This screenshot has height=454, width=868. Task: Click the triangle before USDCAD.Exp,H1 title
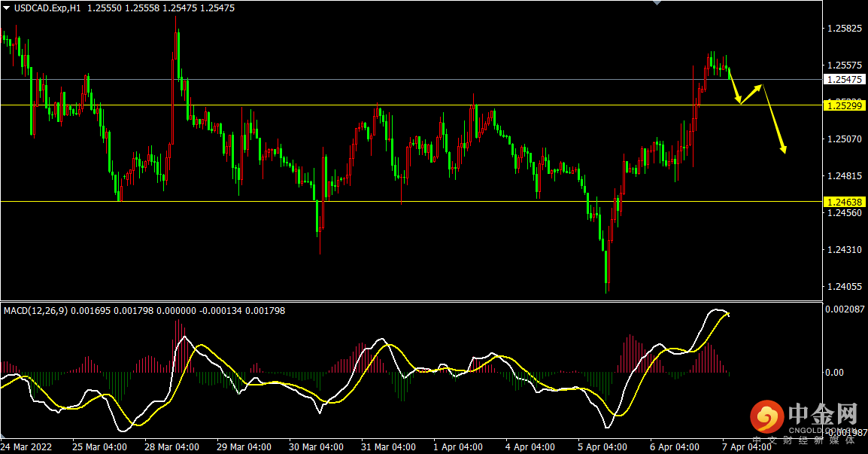(x=7, y=8)
